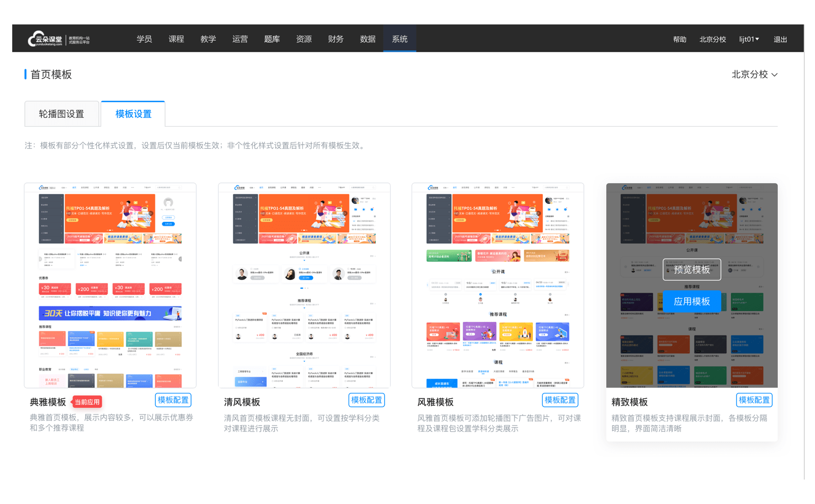
Task: Open the 帮助 link
Action: point(680,39)
